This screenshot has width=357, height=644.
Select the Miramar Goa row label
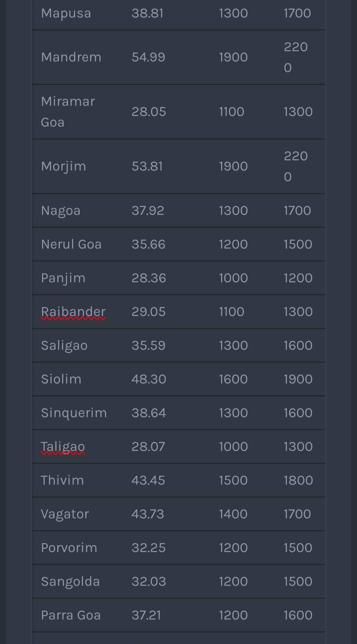coord(68,112)
